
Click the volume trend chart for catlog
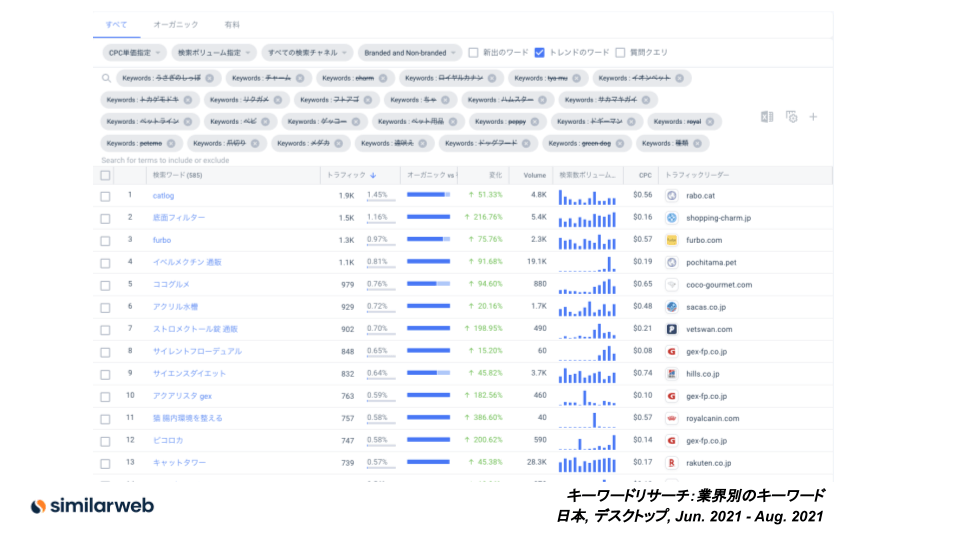[587, 197]
